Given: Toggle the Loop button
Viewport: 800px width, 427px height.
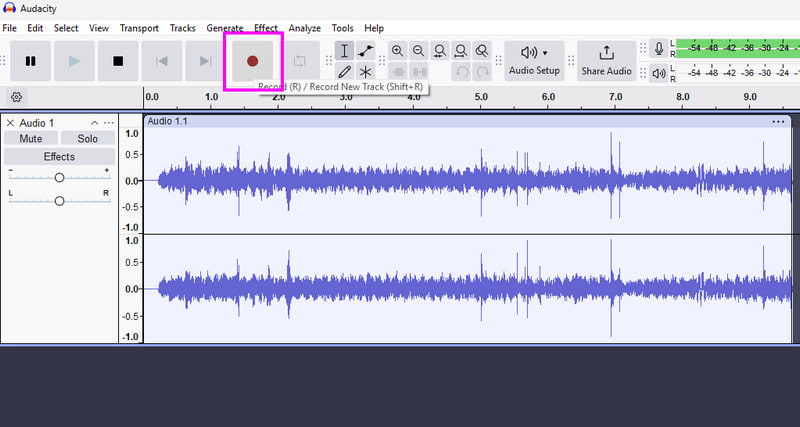Looking at the screenshot, I should pos(299,61).
